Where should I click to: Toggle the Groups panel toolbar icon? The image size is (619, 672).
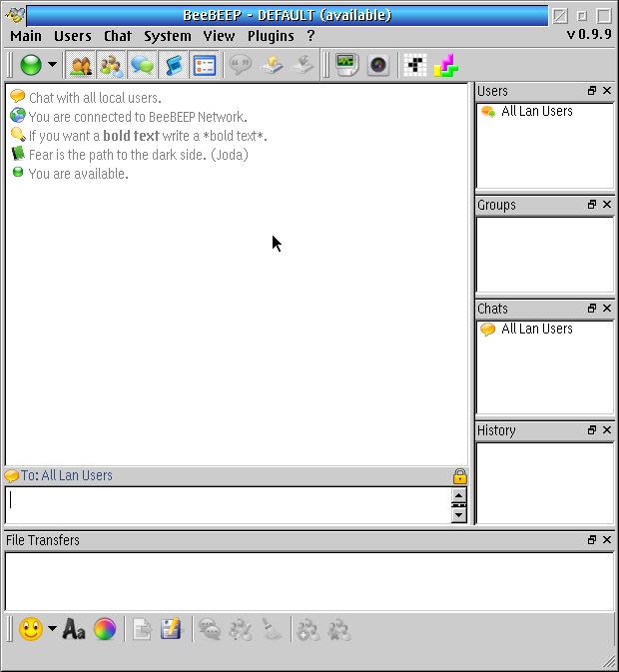point(112,66)
